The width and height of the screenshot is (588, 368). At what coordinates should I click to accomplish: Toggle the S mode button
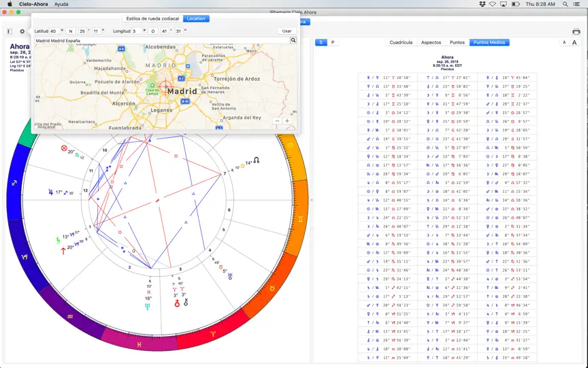[x=321, y=42]
